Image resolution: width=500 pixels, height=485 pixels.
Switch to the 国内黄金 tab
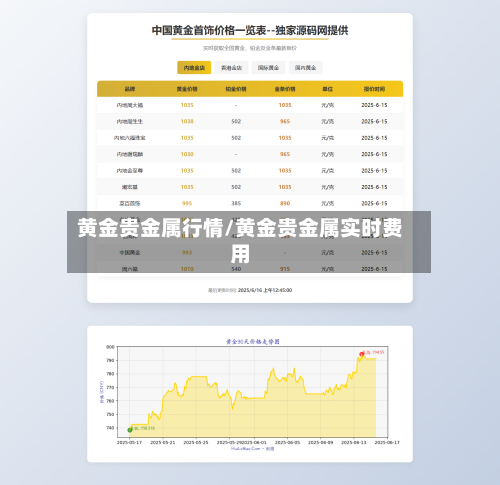click(305, 68)
